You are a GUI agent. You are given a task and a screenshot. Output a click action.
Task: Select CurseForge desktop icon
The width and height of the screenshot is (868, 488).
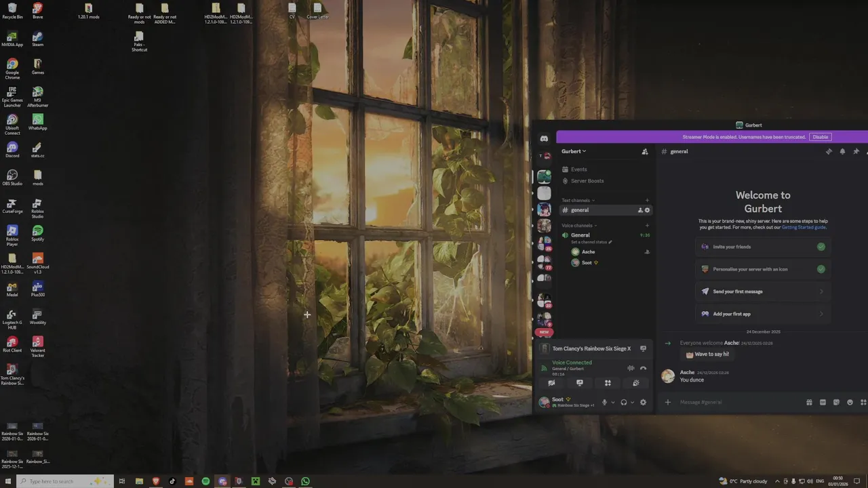point(12,205)
